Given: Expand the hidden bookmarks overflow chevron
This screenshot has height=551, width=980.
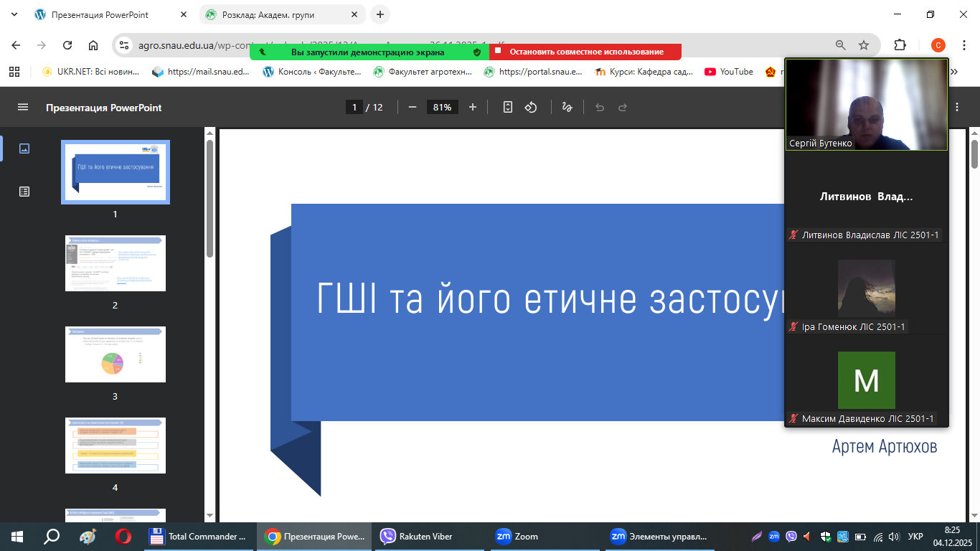Looking at the screenshot, I should pos(954,72).
